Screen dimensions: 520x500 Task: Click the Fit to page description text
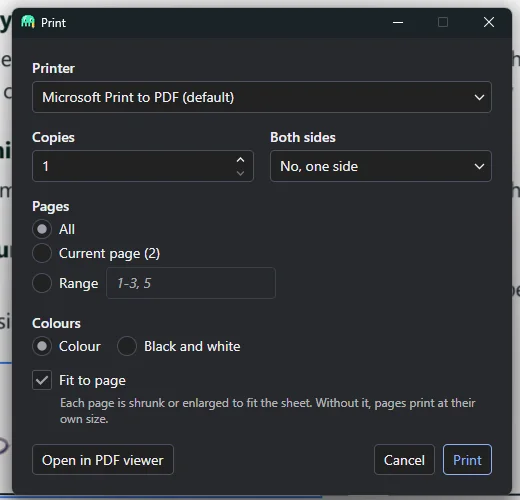tap(268, 411)
